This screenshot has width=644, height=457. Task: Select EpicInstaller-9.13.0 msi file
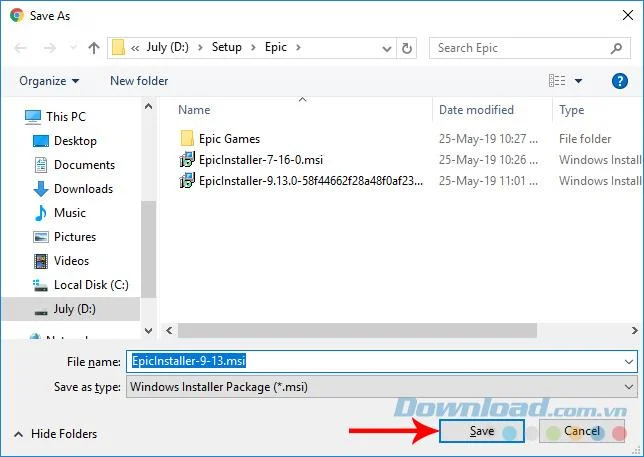point(310,181)
